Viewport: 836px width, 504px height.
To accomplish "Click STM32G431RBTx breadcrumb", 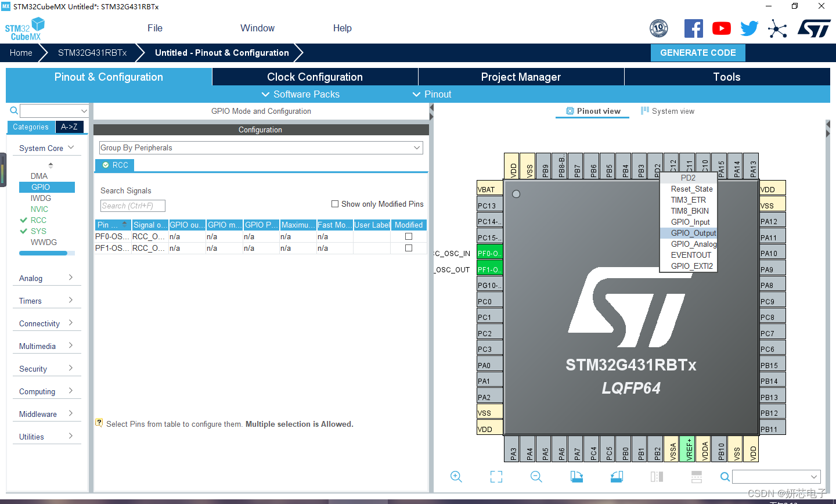I will (x=92, y=52).
